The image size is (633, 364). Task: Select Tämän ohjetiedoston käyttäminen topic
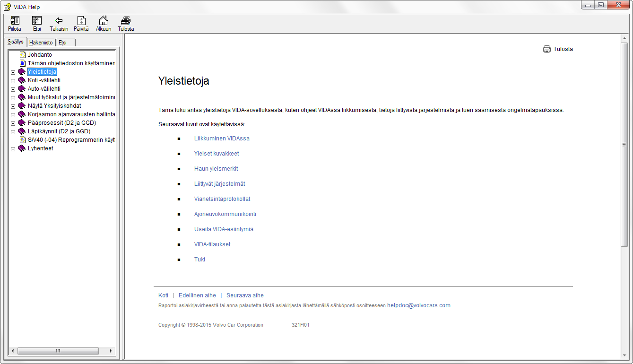71,63
